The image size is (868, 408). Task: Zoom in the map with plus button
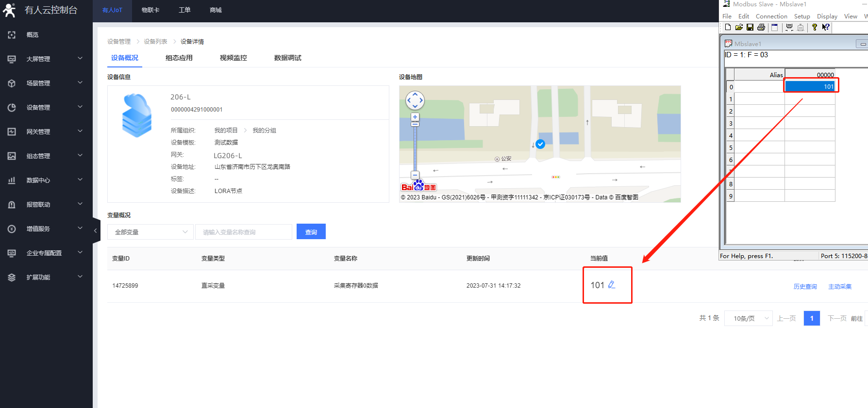tap(415, 117)
